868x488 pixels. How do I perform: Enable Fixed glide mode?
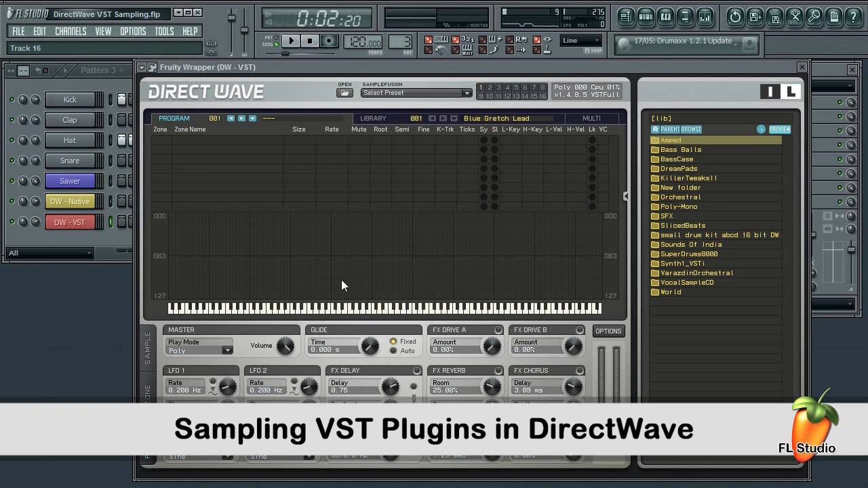(393, 342)
